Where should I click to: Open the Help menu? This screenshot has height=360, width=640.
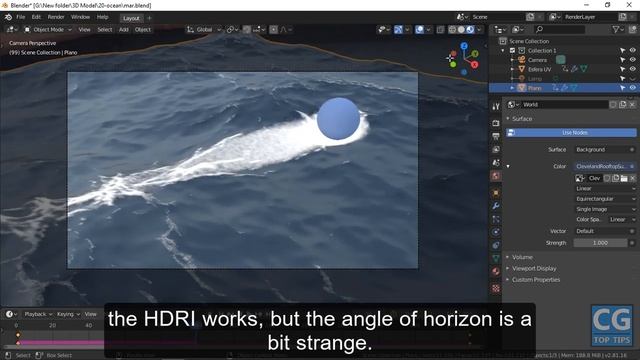pyautogui.click(x=102, y=17)
